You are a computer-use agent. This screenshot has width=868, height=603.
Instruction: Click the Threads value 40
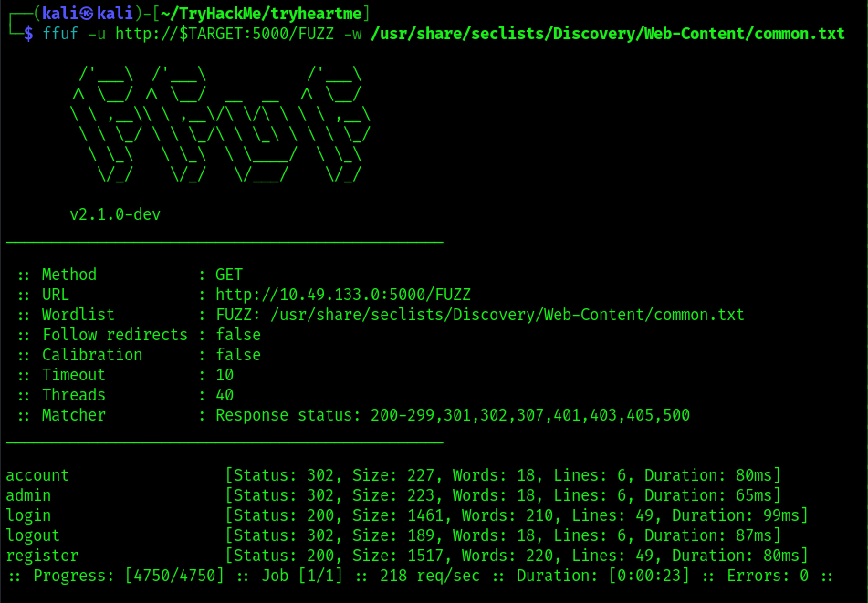(x=225, y=395)
